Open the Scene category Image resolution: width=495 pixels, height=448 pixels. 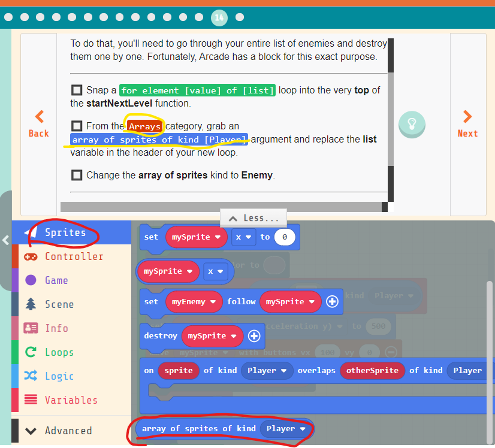[71, 304]
